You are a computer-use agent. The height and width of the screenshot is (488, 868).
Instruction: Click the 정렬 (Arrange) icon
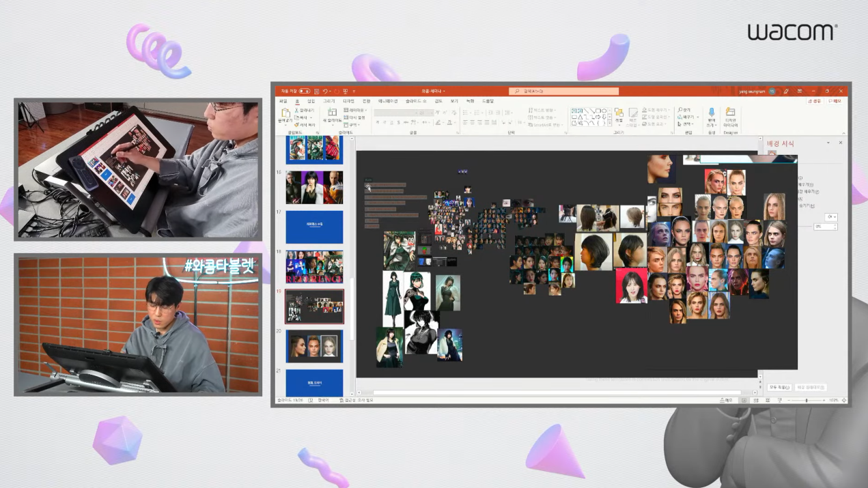pos(619,113)
